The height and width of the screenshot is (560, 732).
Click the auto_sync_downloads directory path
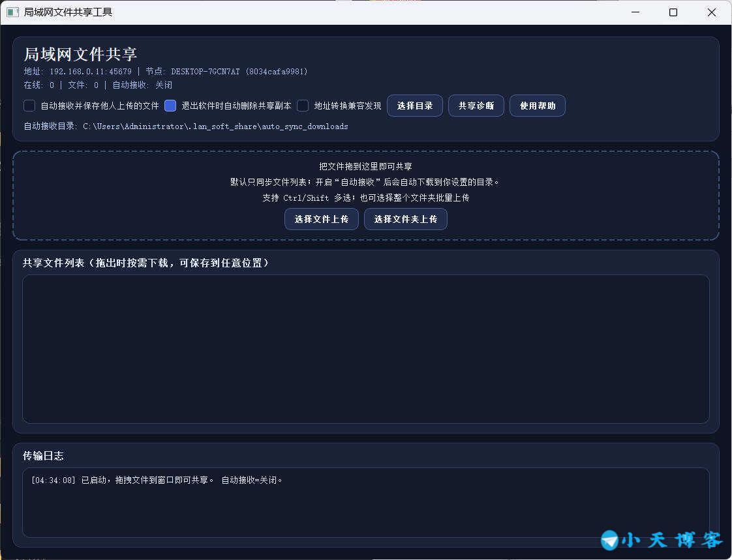point(215,126)
